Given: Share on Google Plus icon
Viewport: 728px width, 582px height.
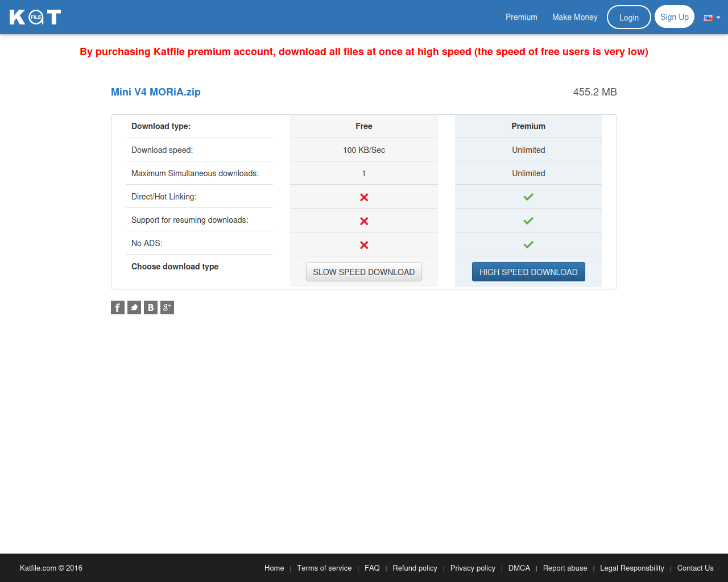Looking at the screenshot, I should pos(167,307).
